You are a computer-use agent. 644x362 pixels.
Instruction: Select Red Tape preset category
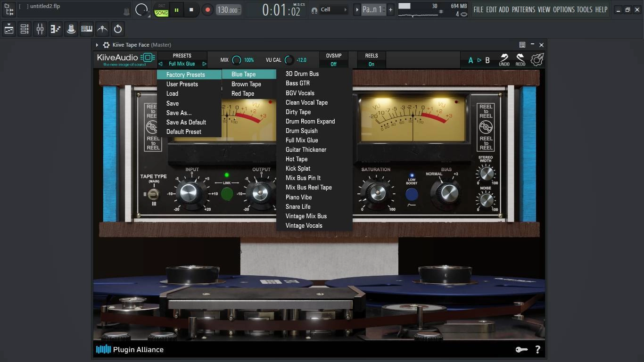pos(249,93)
